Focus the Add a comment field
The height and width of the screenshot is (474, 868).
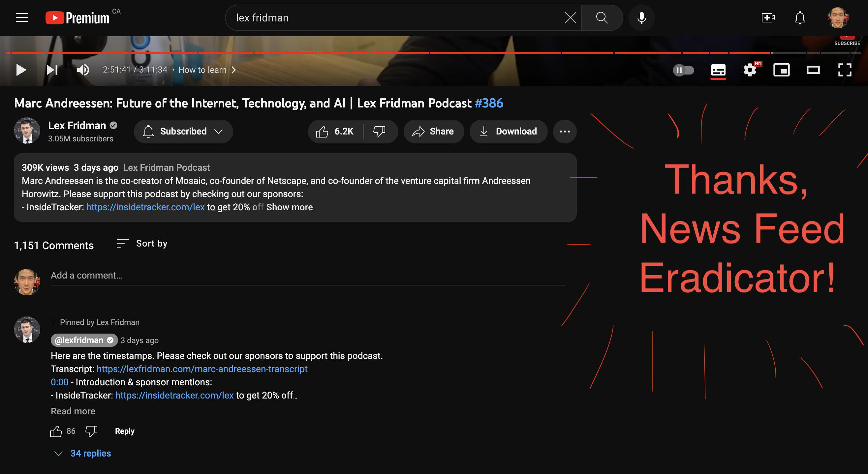coord(308,276)
